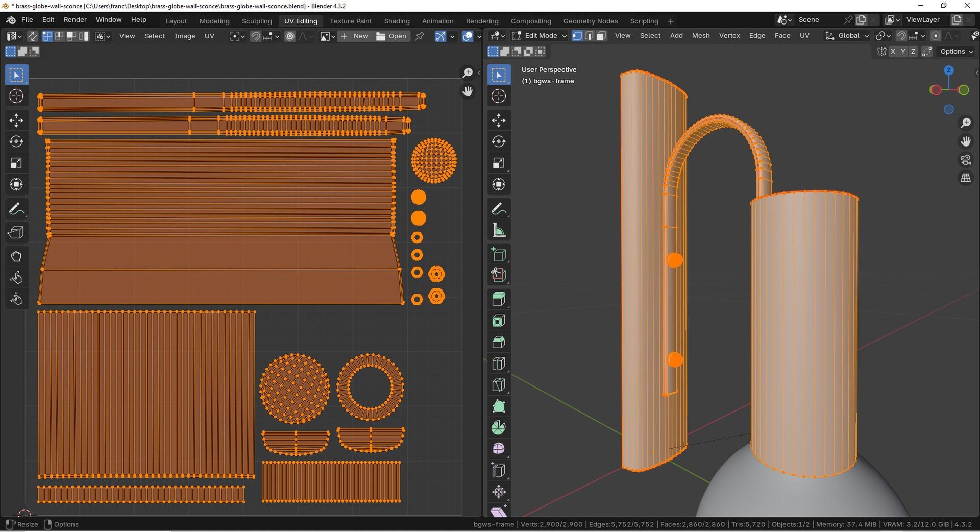Open the Mesh menu in 3D viewport

click(x=701, y=36)
